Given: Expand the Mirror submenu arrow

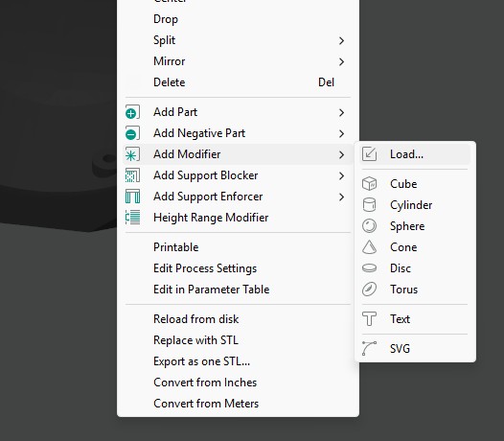Looking at the screenshot, I should [x=341, y=61].
